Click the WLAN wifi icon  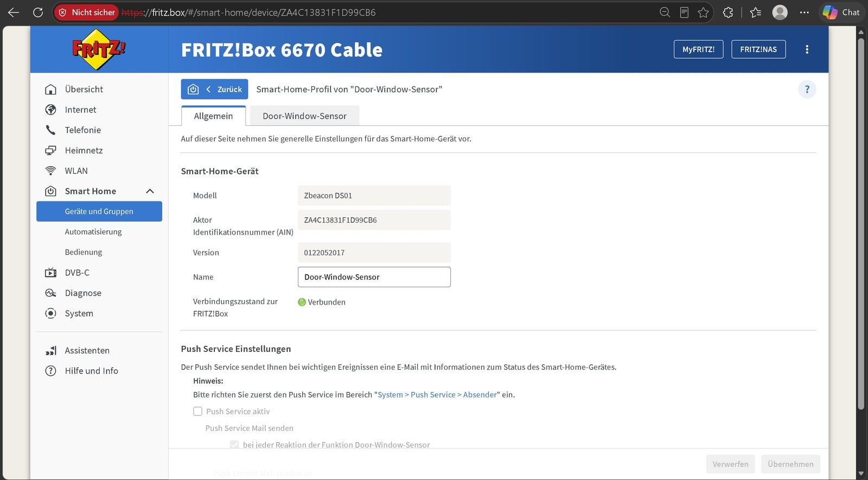(x=50, y=170)
